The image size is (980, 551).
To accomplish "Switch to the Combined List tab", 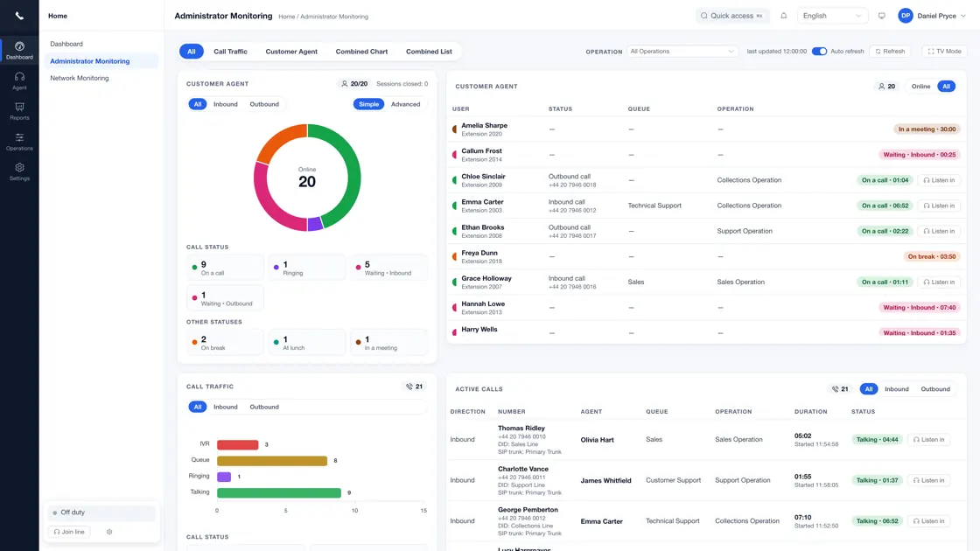I will click(x=429, y=52).
